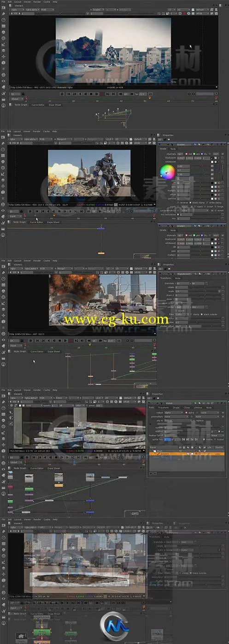
Task: Open the Global range dropdown in the topmost screenshot
Action: [18, 98]
